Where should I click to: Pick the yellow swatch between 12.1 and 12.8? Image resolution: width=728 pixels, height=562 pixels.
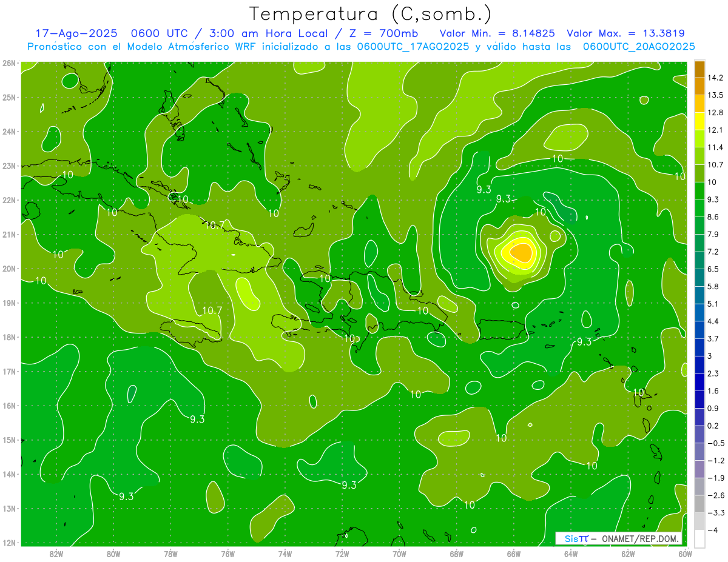click(699, 121)
